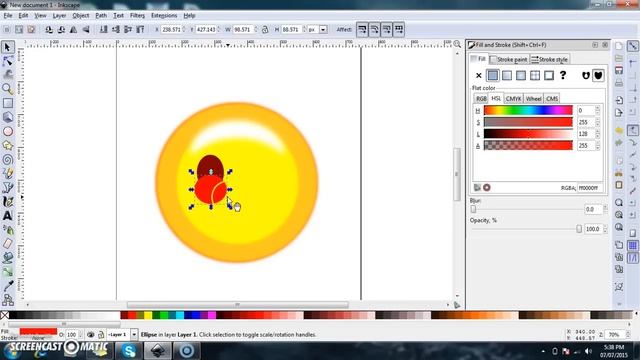Viewport: 640px width, 360px height.
Task: Toggle move gradients affect button
Action: (x=387, y=29)
